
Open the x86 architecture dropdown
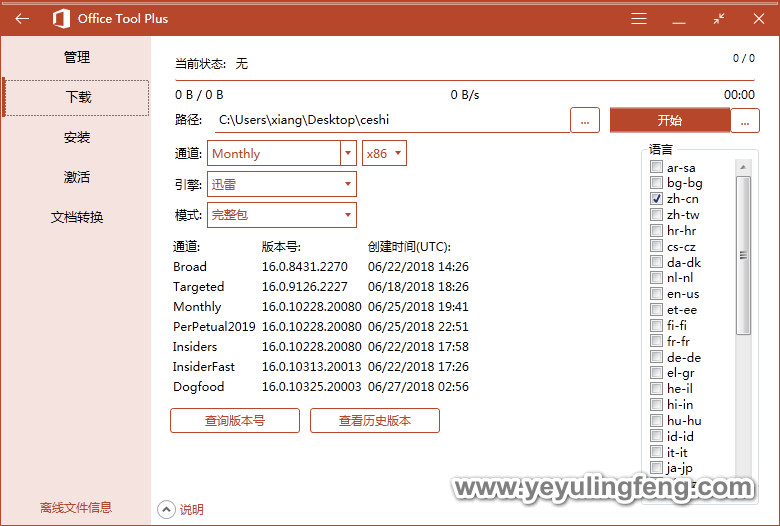pyautogui.click(x=384, y=153)
